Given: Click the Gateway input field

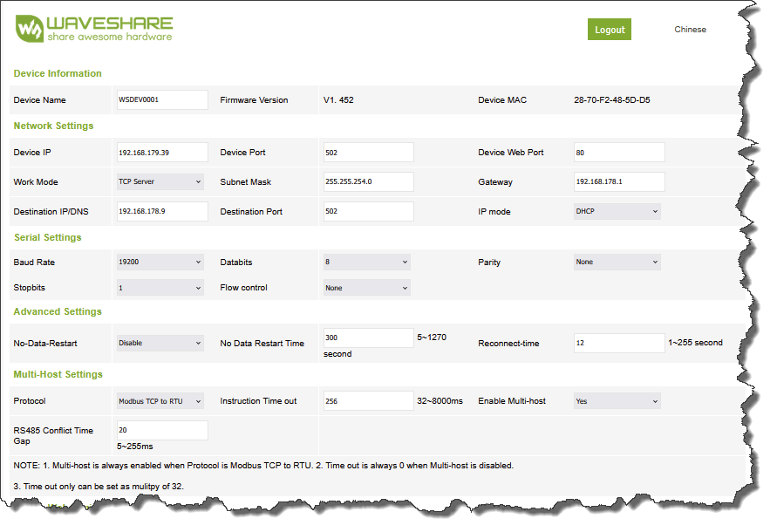Looking at the screenshot, I should pyautogui.click(x=619, y=181).
